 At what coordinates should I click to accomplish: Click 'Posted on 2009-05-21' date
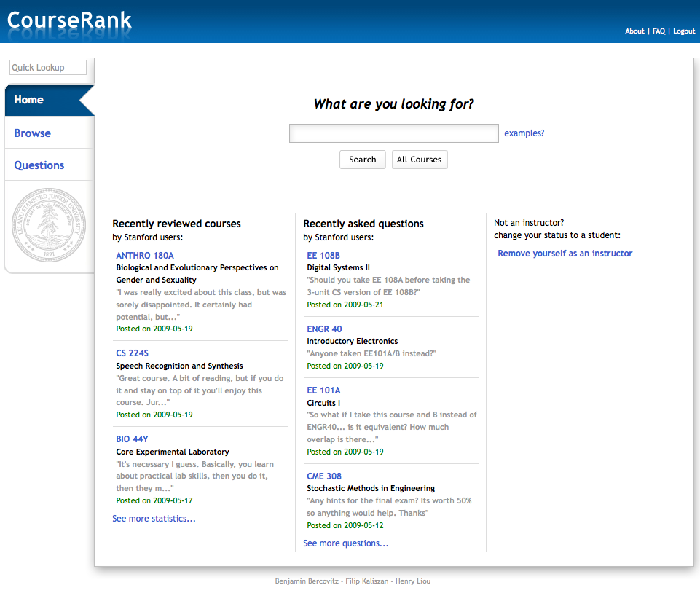click(345, 305)
